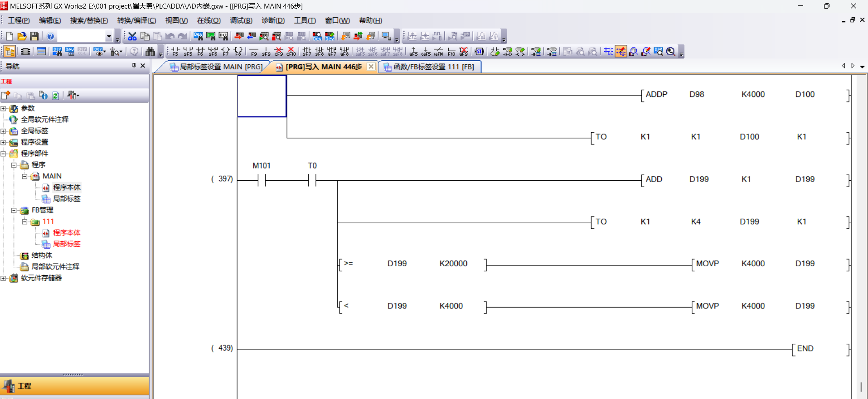Insert application instruction with F8 icon
Screen dimensions: 868x399
[x=238, y=52]
